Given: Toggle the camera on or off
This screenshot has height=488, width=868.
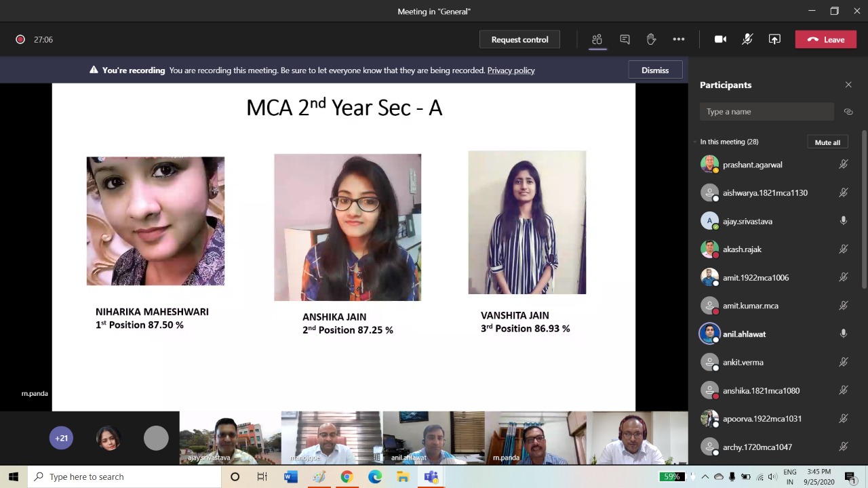Looking at the screenshot, I should coord(720,39).
